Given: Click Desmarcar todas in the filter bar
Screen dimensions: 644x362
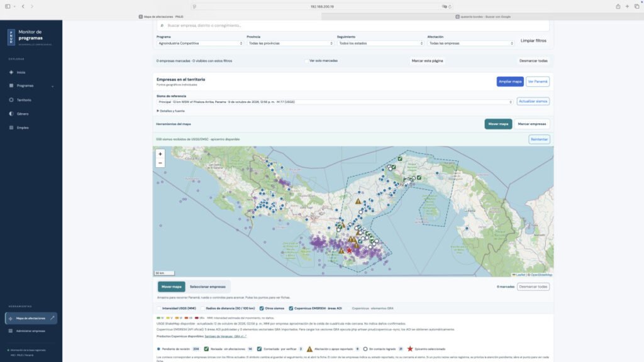Looking at the screenshot, I should coord(533,61).
